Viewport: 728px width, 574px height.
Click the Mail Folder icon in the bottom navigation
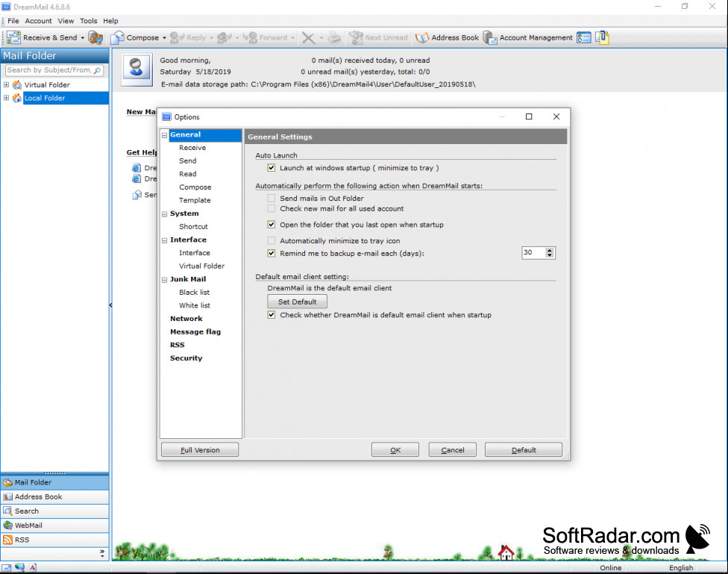coord(8,482)
